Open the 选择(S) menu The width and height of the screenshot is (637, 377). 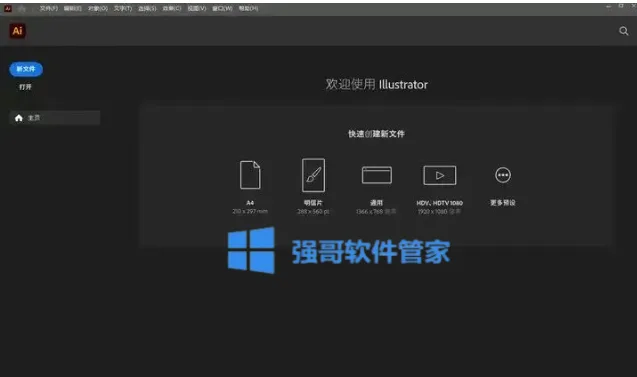pyautogui.click(x=147, y=9)
